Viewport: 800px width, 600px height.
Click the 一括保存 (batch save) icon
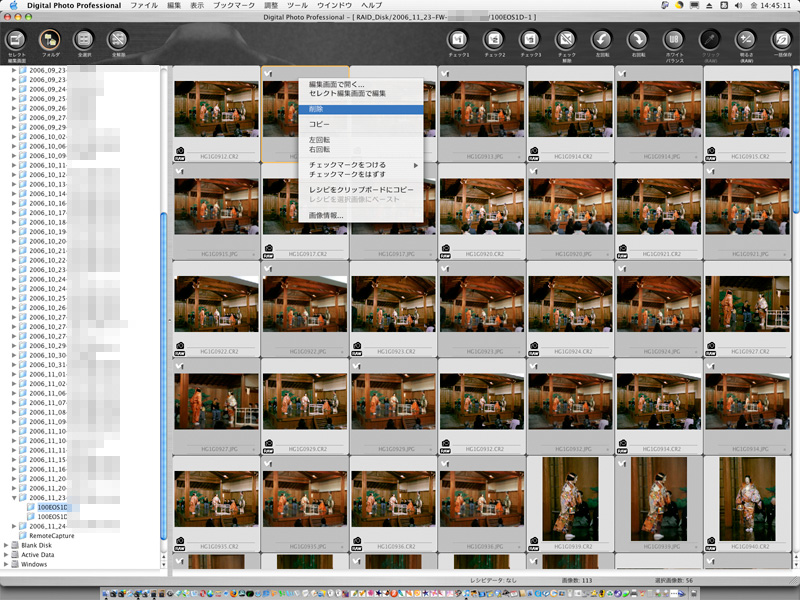[x=782, y=40]
